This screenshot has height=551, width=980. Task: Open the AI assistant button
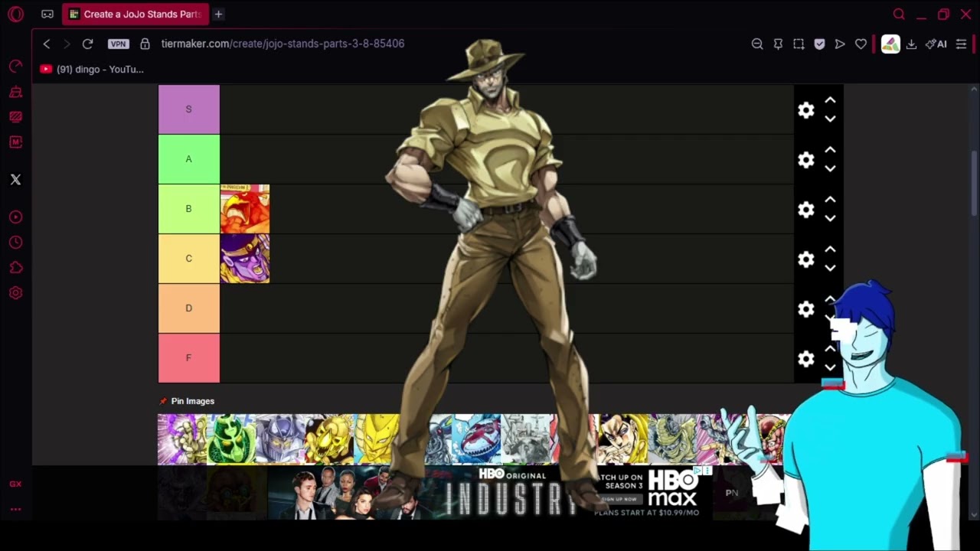click(x=936, y=44)
